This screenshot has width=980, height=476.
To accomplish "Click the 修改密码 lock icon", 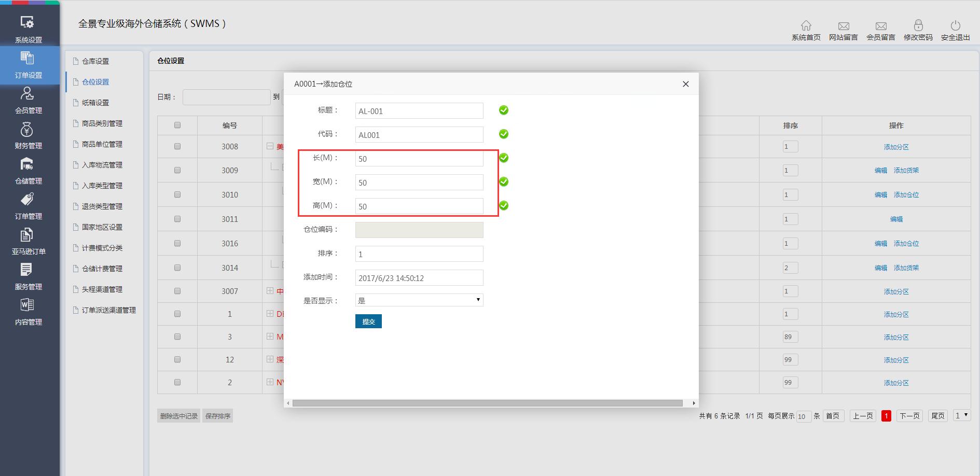I will 918,26.
